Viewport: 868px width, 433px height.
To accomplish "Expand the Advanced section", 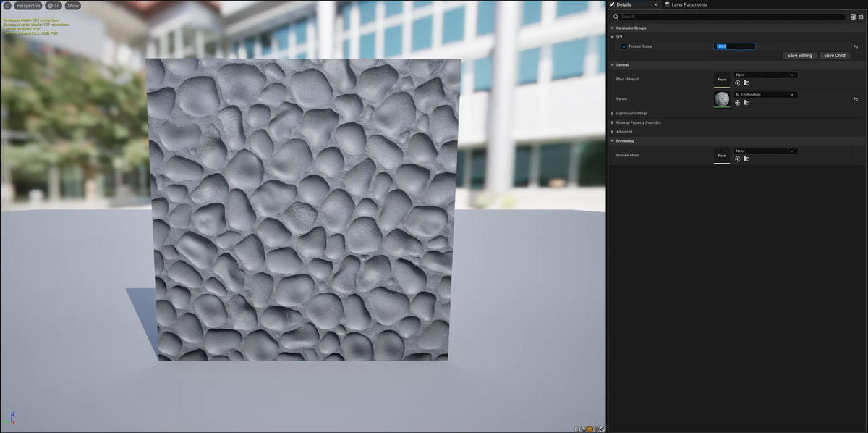I will coord(612,132).
